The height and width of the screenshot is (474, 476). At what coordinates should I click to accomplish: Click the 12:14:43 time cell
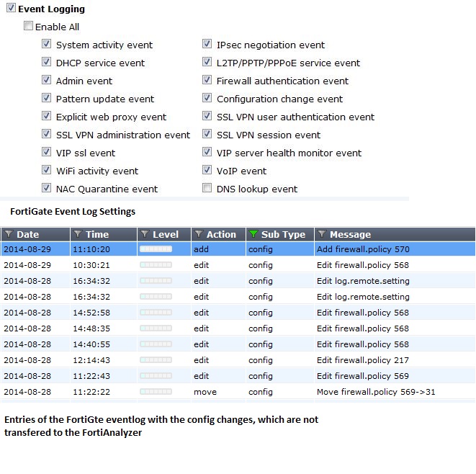(91, 360)
